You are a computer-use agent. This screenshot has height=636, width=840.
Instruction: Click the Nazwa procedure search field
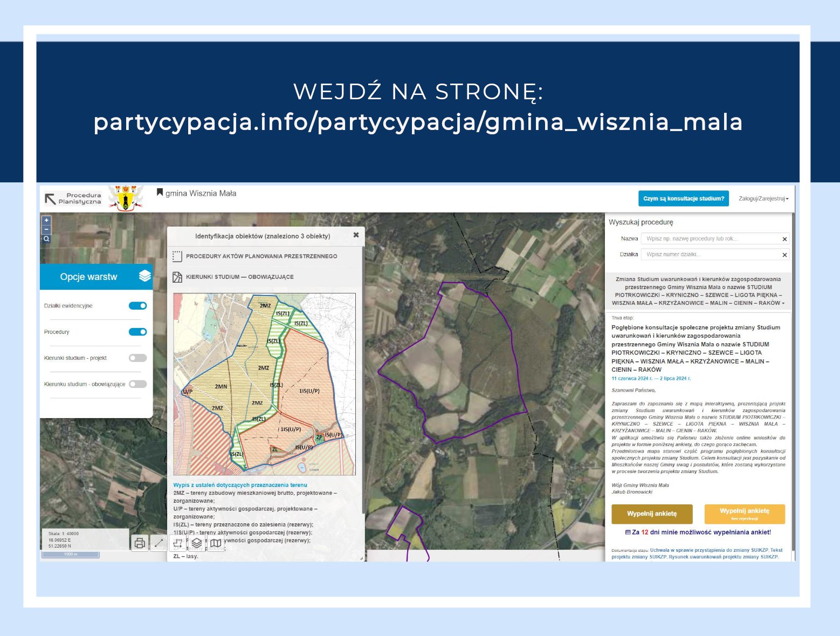pyautogui.click(x=714, y=238)
